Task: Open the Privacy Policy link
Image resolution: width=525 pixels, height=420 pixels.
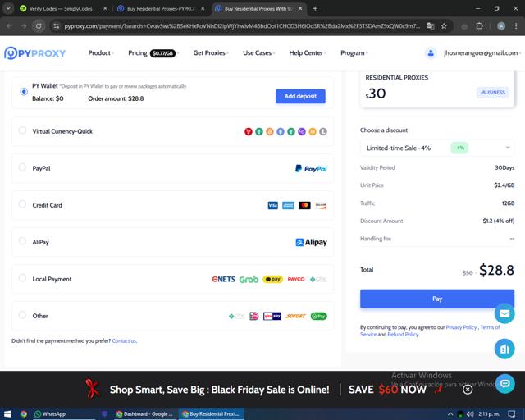Action: (x=461, y=327)
